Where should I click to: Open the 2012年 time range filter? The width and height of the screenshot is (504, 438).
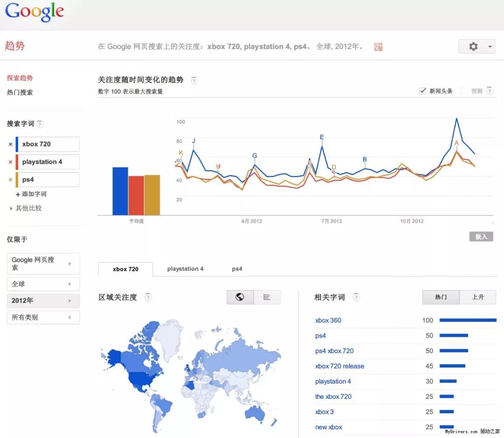click(x=43, y=300)
